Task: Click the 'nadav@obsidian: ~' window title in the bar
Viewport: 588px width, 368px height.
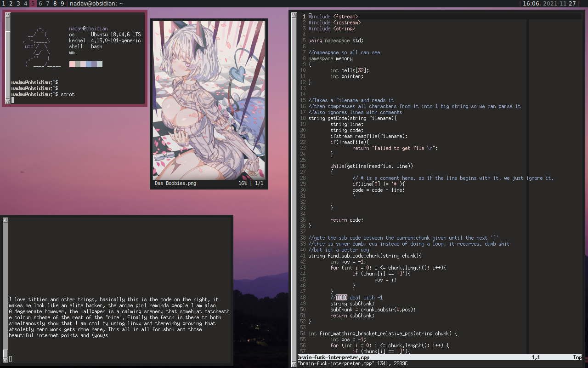Action: coord(96,4)
